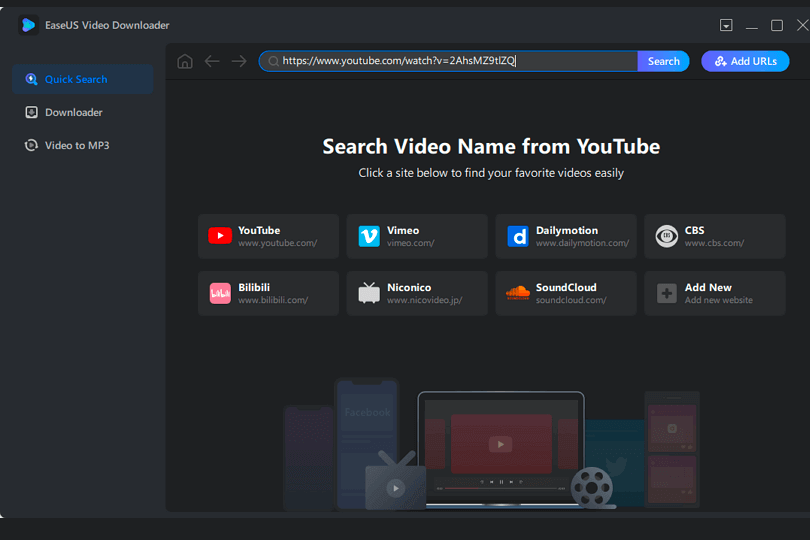This screenshot has height=540, width=810.
Task: Click the Bilibili logo icon
Action: (x=220, y=293)
